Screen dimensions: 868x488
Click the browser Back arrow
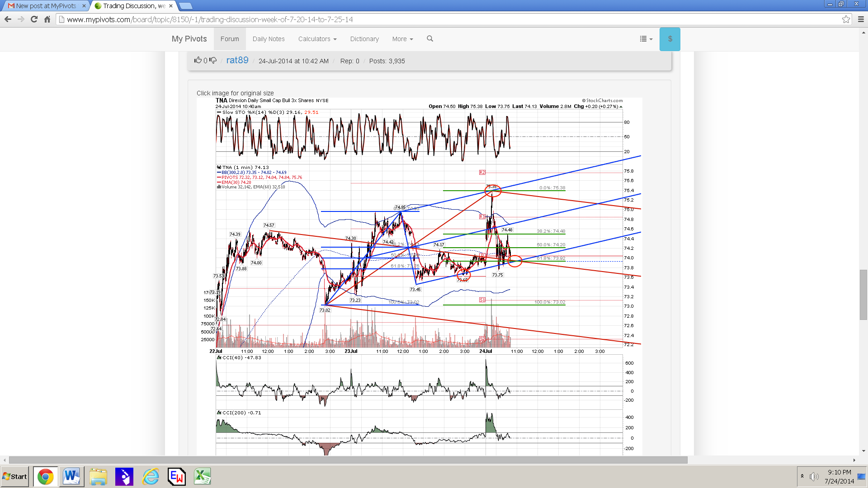coord(8,19)
